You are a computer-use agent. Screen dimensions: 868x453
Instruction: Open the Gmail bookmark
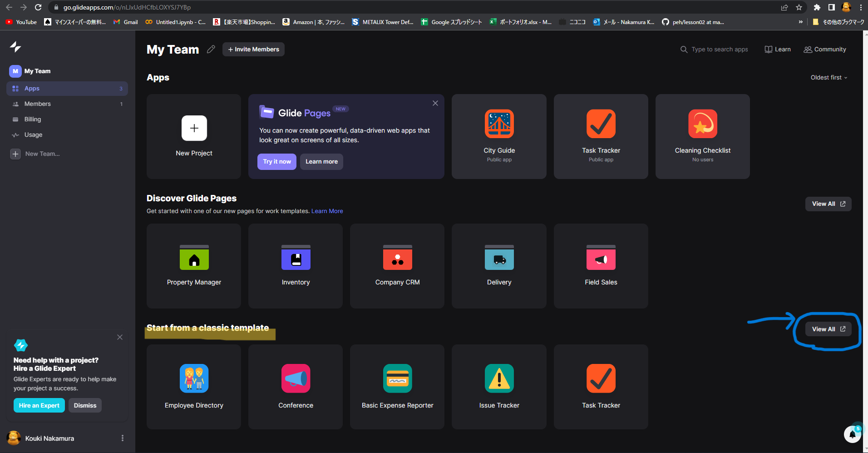click(126, 22)
